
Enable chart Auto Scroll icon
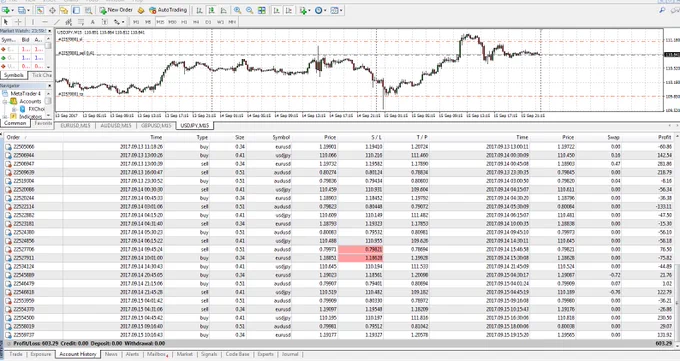coord(276,10)
